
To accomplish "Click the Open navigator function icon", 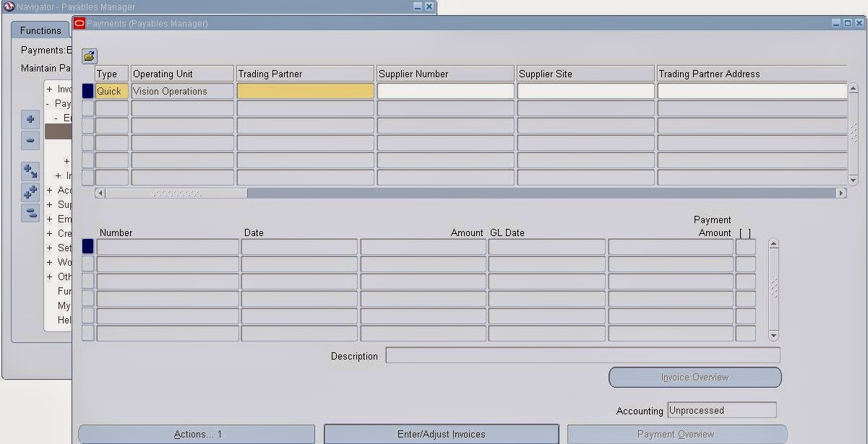I will [x=30, y=170].
